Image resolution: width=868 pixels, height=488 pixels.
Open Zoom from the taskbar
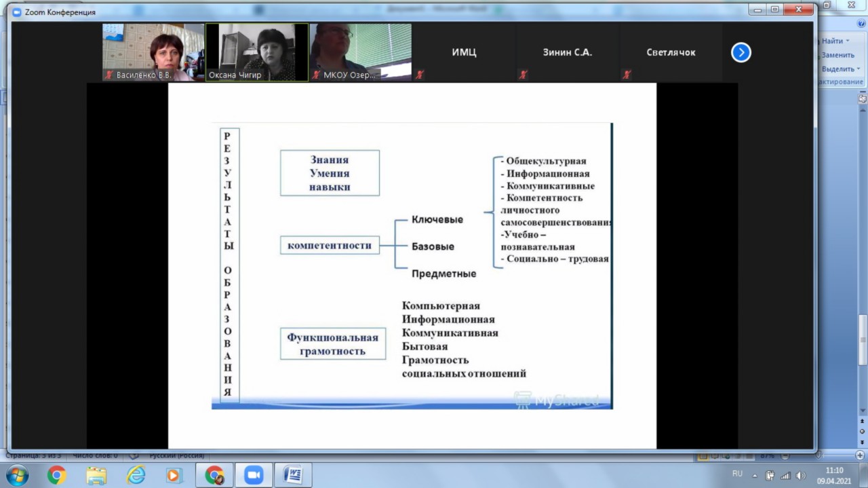(x=254, y=476)
